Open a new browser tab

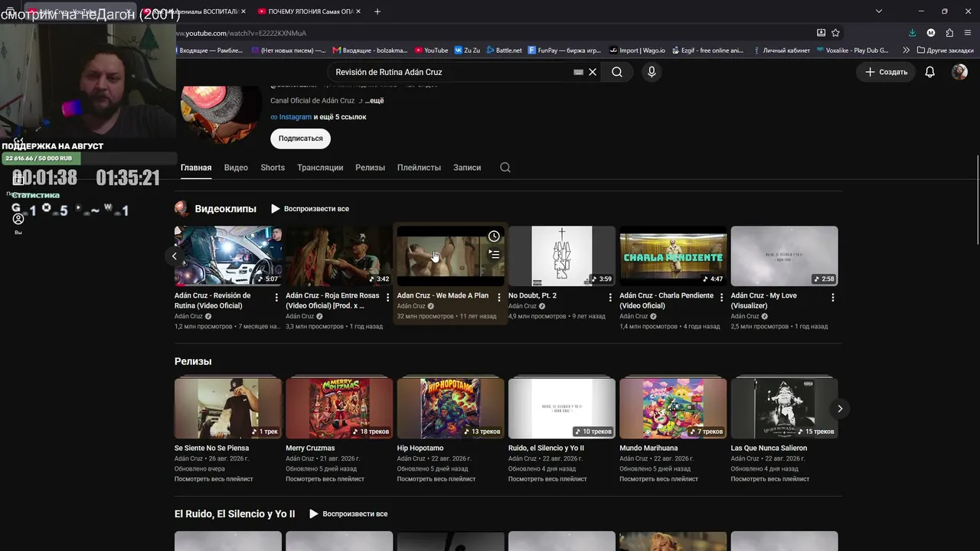pos(377,11)
